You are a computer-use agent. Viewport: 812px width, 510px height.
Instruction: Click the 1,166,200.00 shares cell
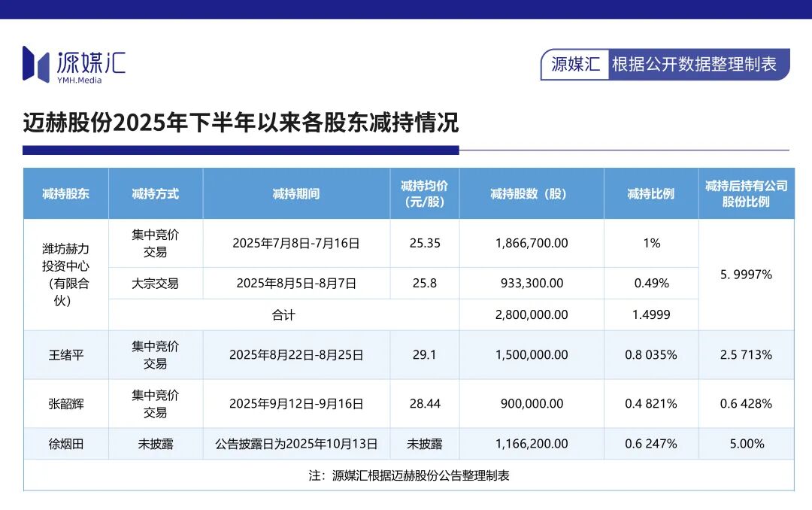click(532, 444)
